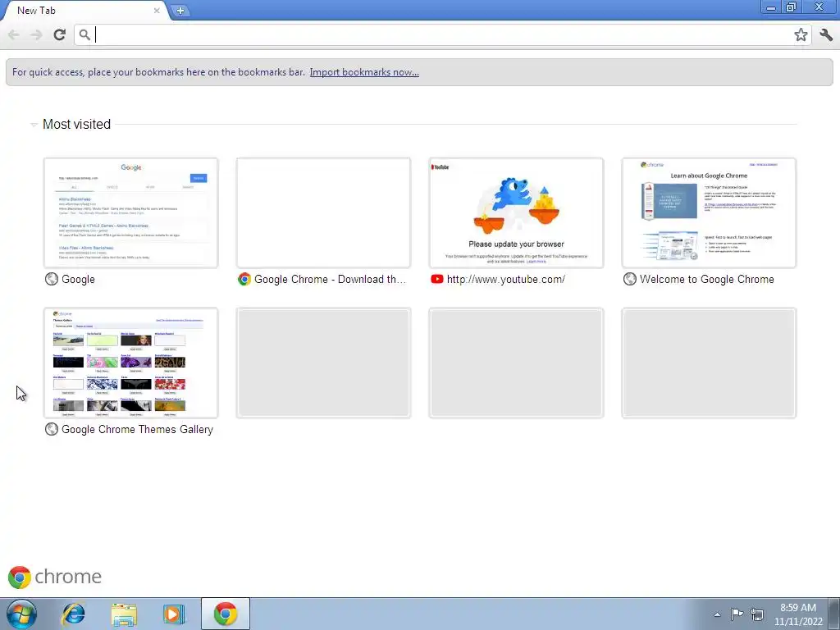Image resolution: width=840 pixels, height=630 pixels.
Task: Restore down the Chrome window
Action: (792, 7)
